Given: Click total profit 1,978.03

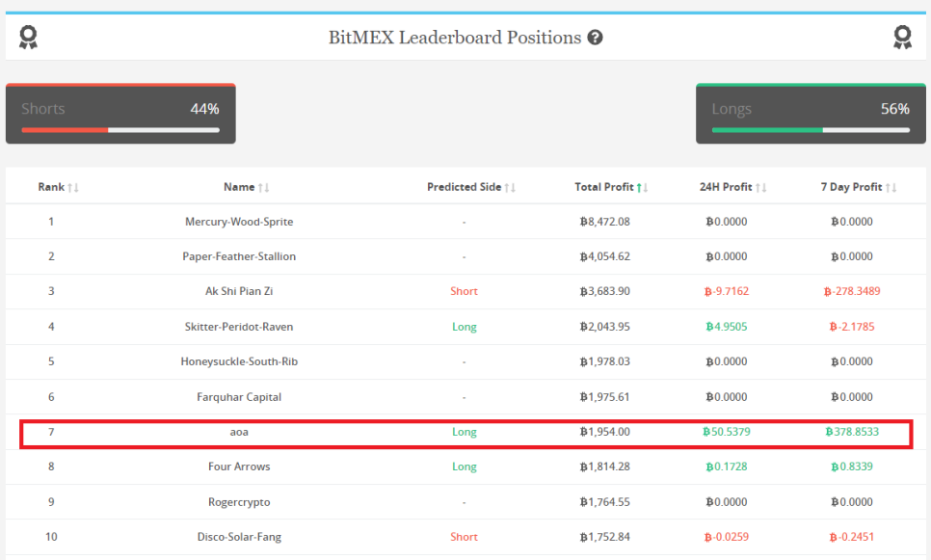Looking at the screenshot, I should [x=604, y=361].
